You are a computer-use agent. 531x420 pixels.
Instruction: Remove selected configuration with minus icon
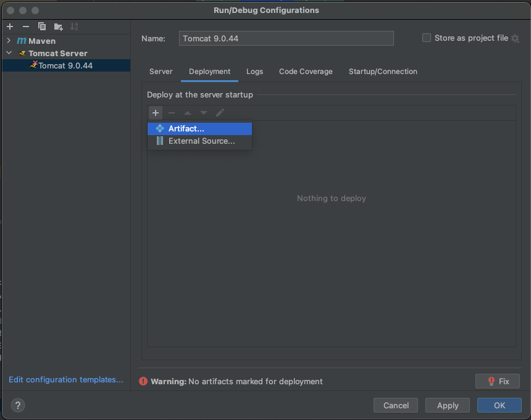coord(26,27)
